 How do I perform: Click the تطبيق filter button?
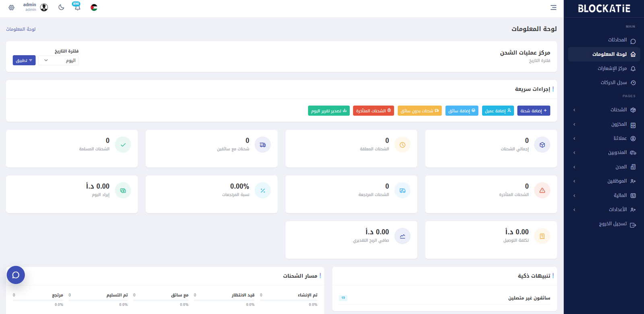tap(24, 60)
